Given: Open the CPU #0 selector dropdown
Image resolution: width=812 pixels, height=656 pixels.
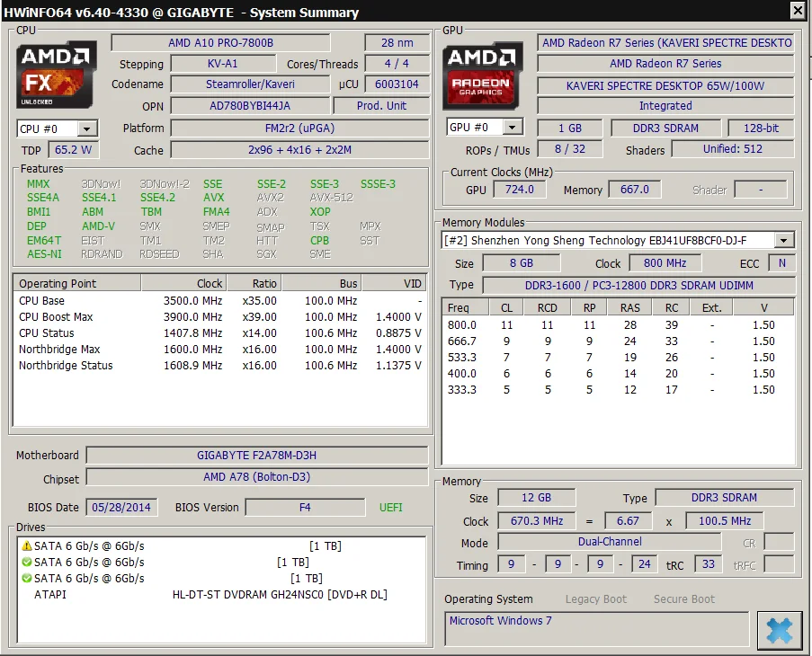Looking at the screenshot, I should click(x=87, y=129).
